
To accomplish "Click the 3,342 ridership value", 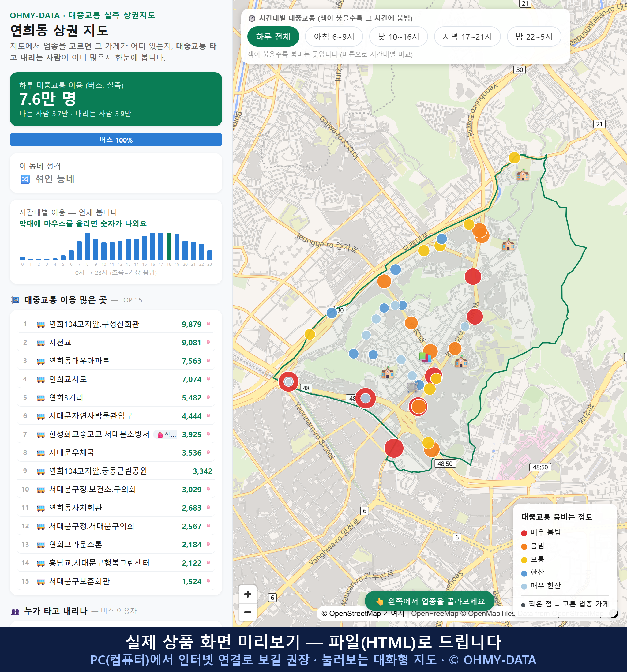I will pos(202,471).
